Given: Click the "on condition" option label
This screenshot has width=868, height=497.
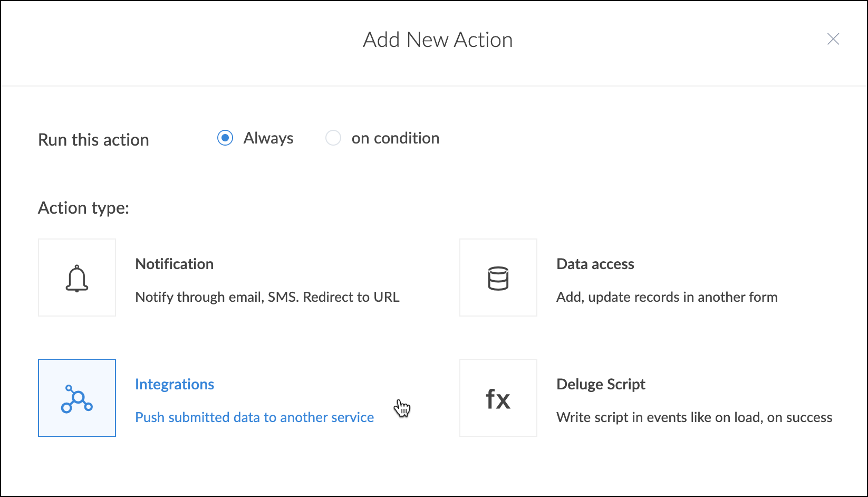Looking at the screenshot, I should click(396, 138).
